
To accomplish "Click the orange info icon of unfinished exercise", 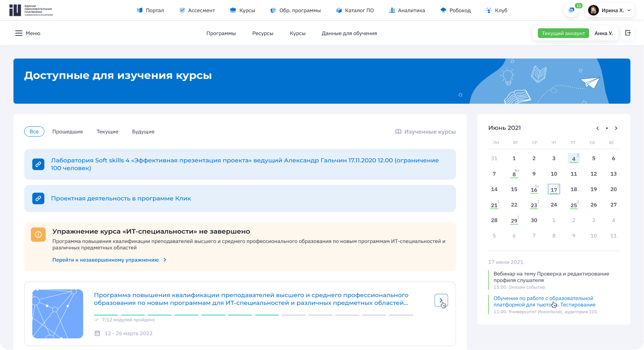I will [x=38, y=234].
